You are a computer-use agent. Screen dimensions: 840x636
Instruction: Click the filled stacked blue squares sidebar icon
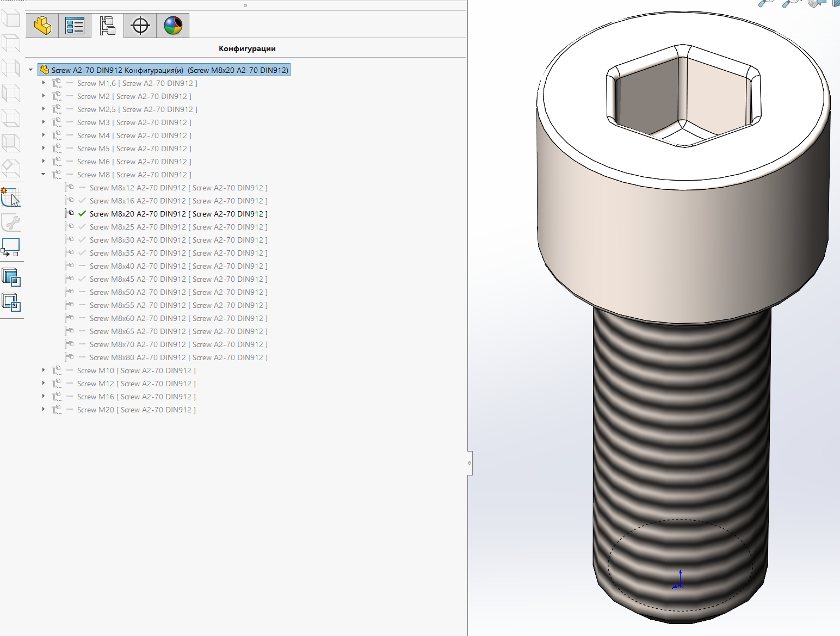11,277
